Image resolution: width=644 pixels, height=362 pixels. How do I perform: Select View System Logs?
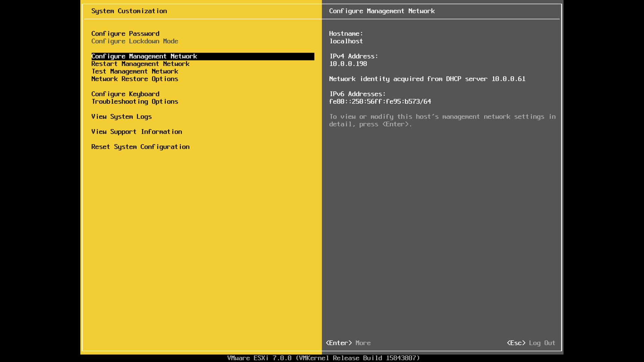(x=121, y=117)
